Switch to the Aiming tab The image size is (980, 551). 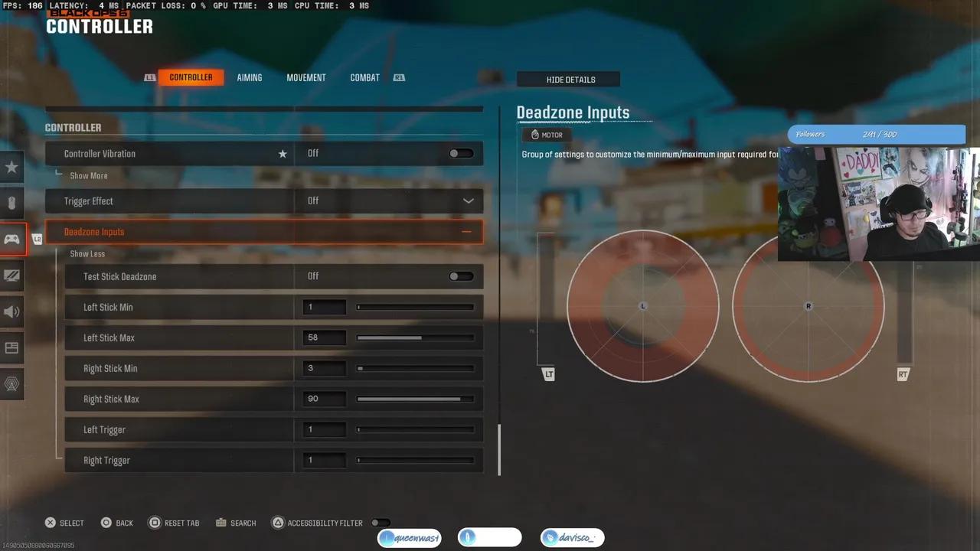[x=250, y=77]
